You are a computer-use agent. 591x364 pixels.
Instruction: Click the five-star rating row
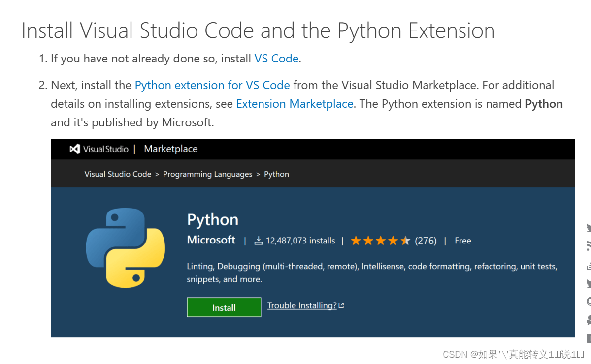(x=380, y=241)
